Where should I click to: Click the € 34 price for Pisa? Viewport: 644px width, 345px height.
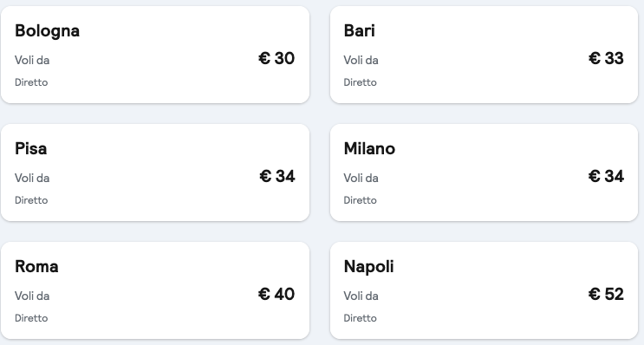(x=277, y=176)
